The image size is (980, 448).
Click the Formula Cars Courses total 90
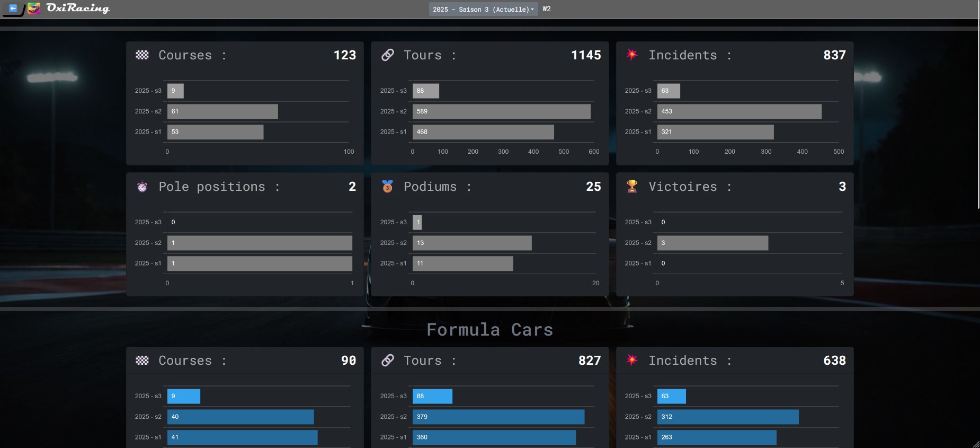[x=349, y=361]
